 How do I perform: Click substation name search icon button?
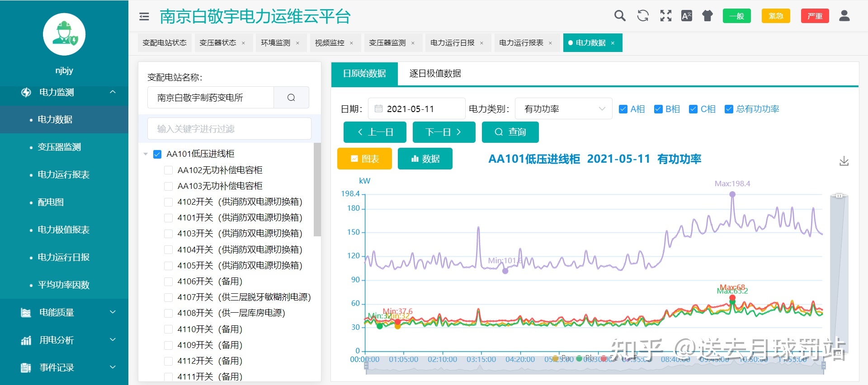point(291,98)
